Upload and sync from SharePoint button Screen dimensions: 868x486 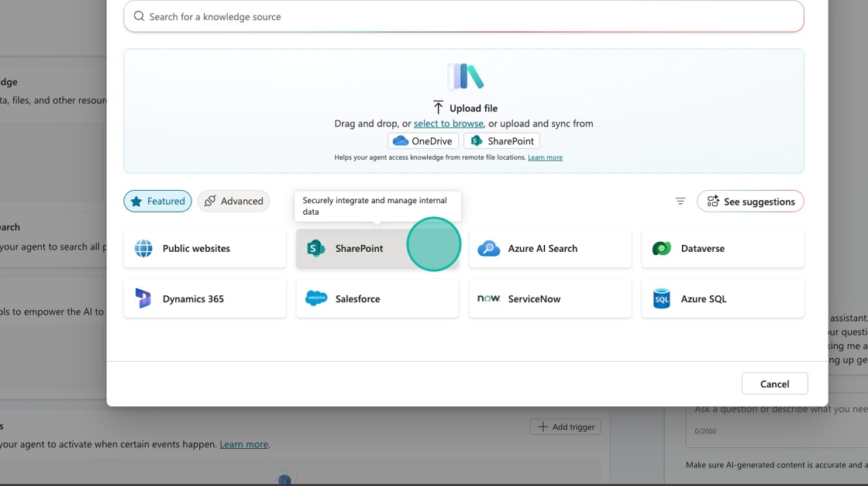(x=501, y=141)
